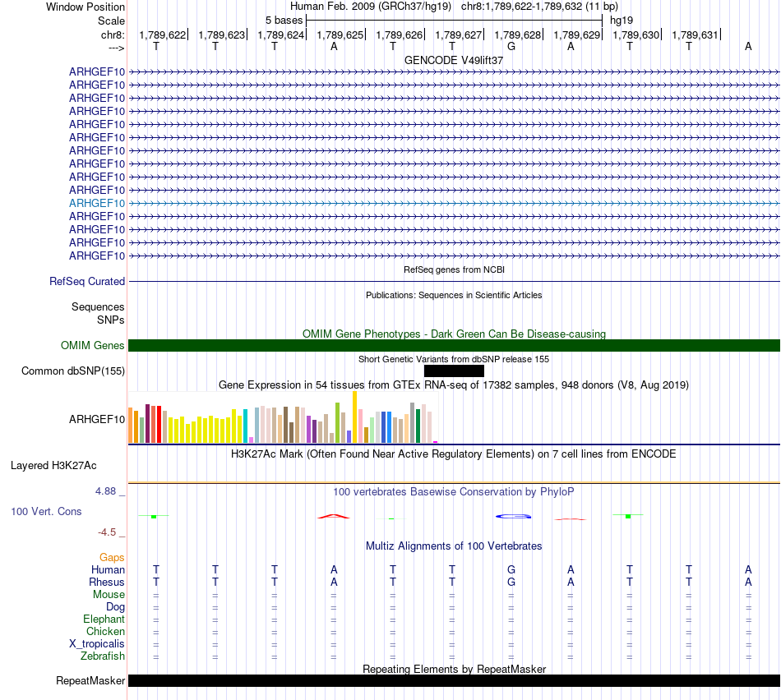The height and width of the screenshot is (700, 781).
Task: Click the Common dbSNP(155) track label
Action: pos(72,371)
